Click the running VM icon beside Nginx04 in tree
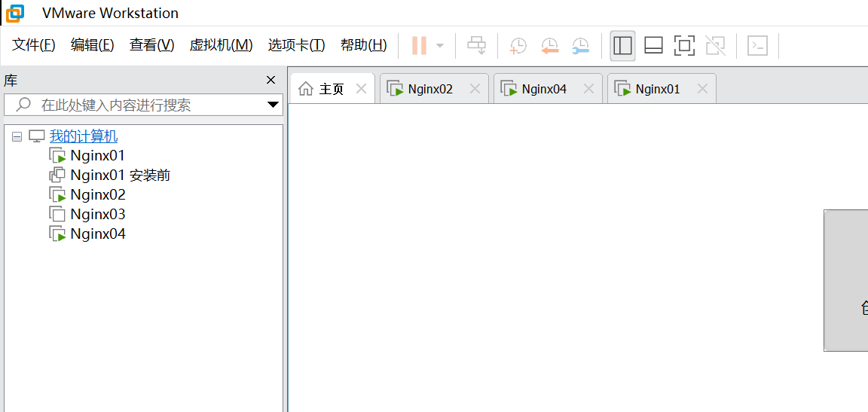The image size is (868, 412). (x=57, y=234)
